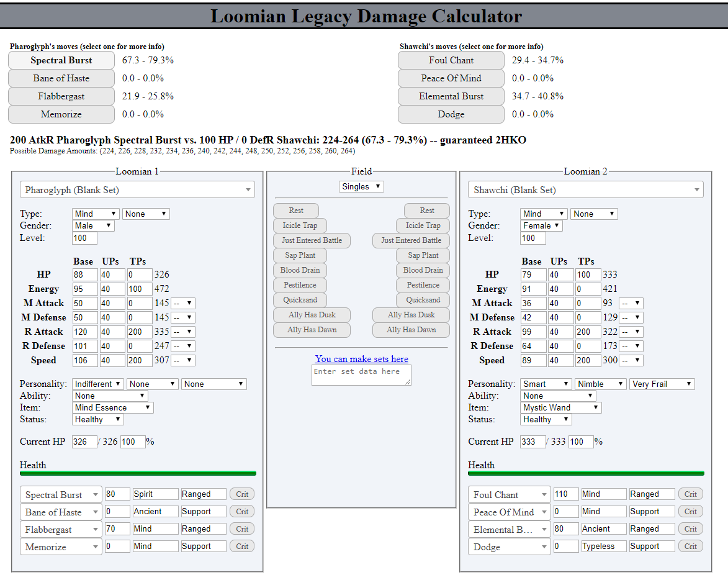
Task: Click Shawchi's Current HP field 333
Action: tap(533, 442)
